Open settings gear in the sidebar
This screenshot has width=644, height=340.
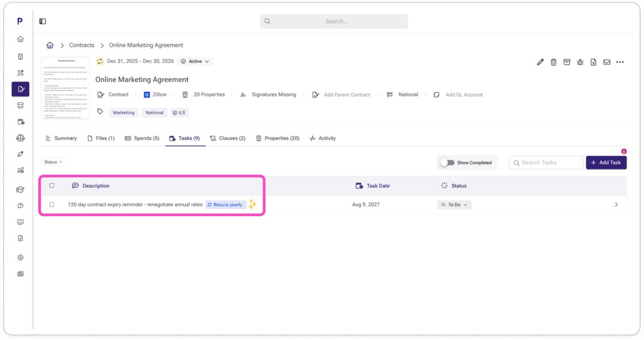(x=20, y=257)
